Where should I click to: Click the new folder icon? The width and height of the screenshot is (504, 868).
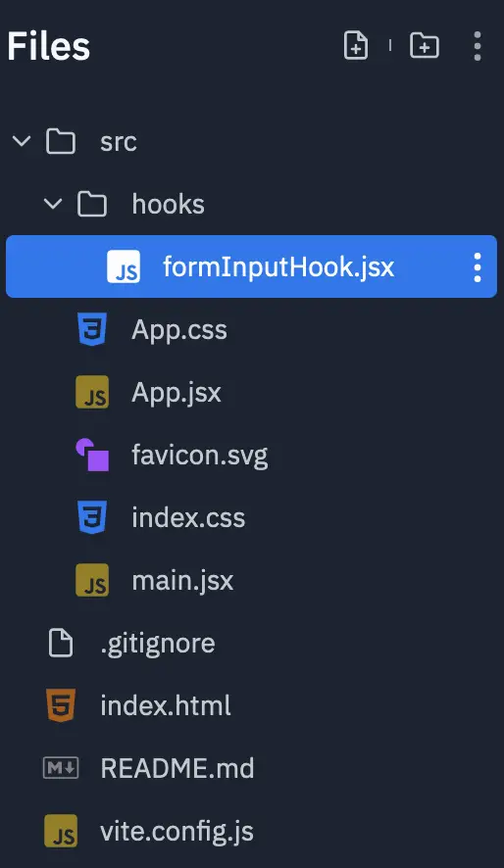425,45
